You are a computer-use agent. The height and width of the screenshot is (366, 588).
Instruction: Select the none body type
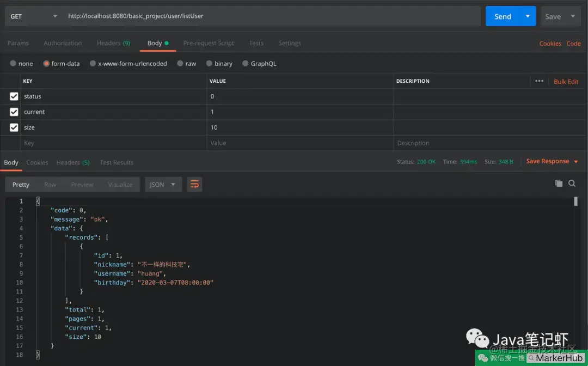pyautogui.click(x=21, y=63)
